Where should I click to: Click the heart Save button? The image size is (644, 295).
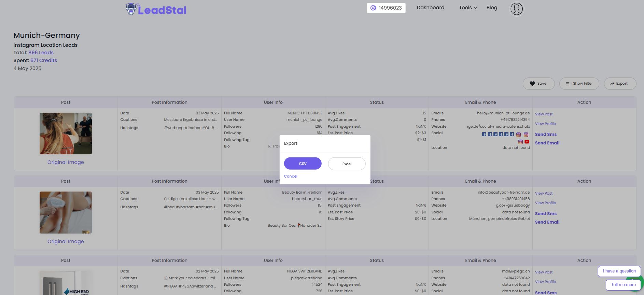[538, 84]
